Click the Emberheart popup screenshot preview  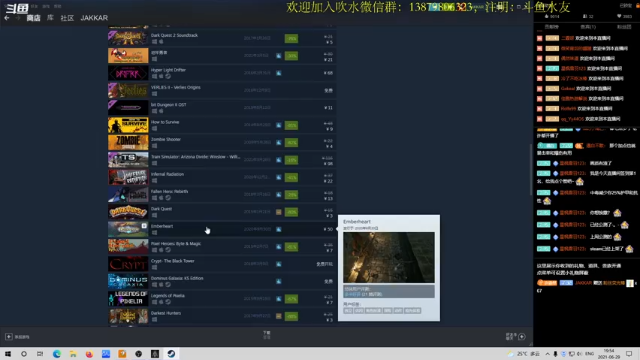389,257
